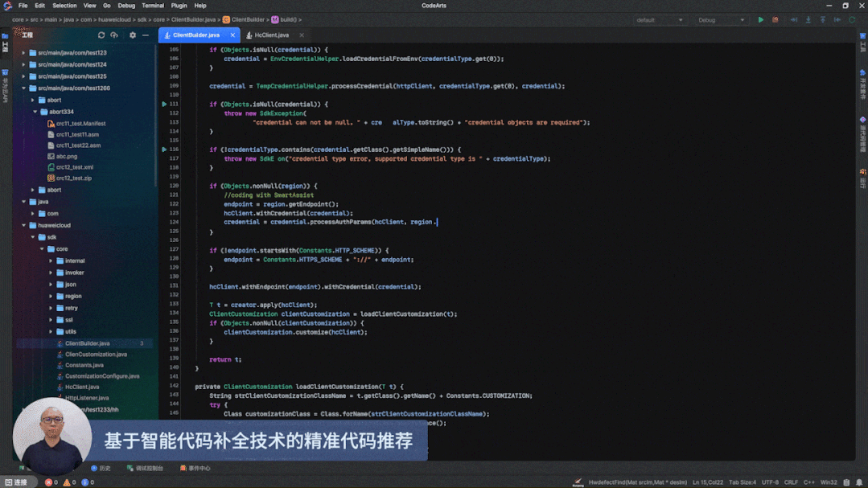Click the 事件中心 button in bottom panel
Viewport: 868px width, 488px height.
click(195, 468)
